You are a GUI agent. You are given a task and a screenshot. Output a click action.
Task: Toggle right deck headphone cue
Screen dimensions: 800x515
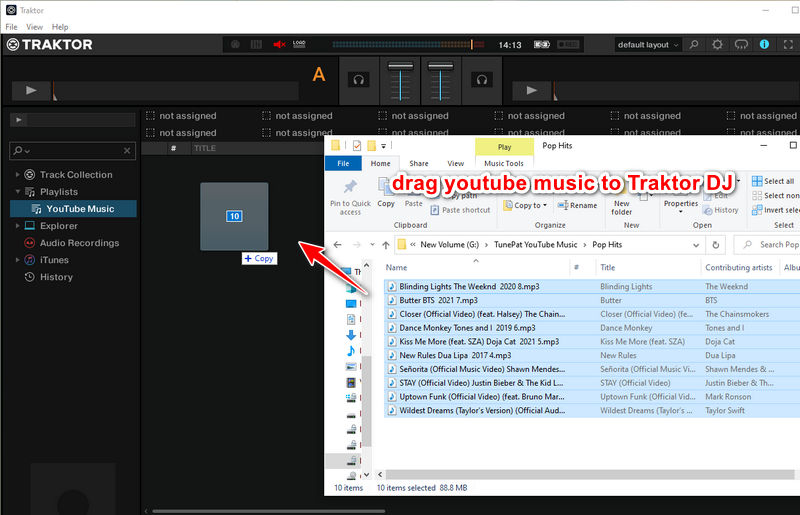click(482, 80)
